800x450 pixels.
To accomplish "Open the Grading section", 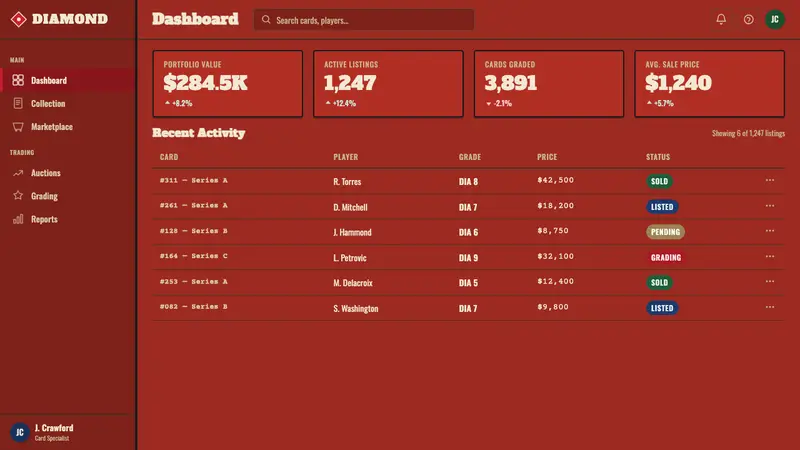I will 68,196.
